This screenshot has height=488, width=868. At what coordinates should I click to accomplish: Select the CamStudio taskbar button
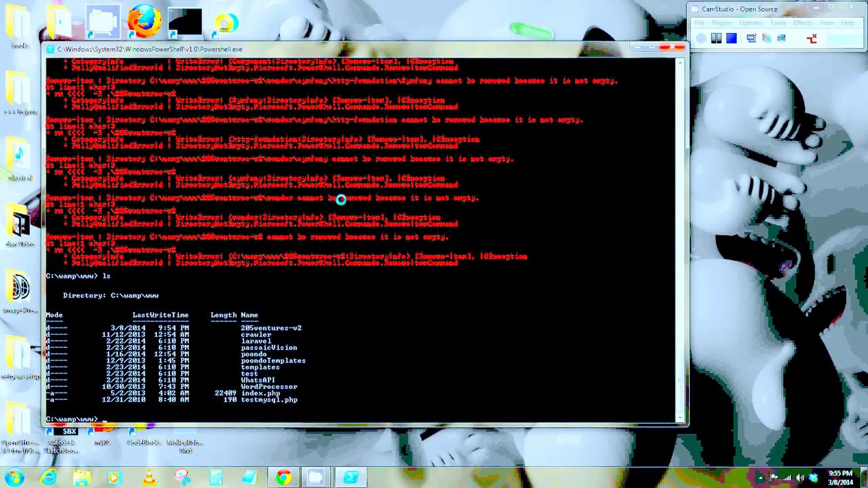(317, 477)
